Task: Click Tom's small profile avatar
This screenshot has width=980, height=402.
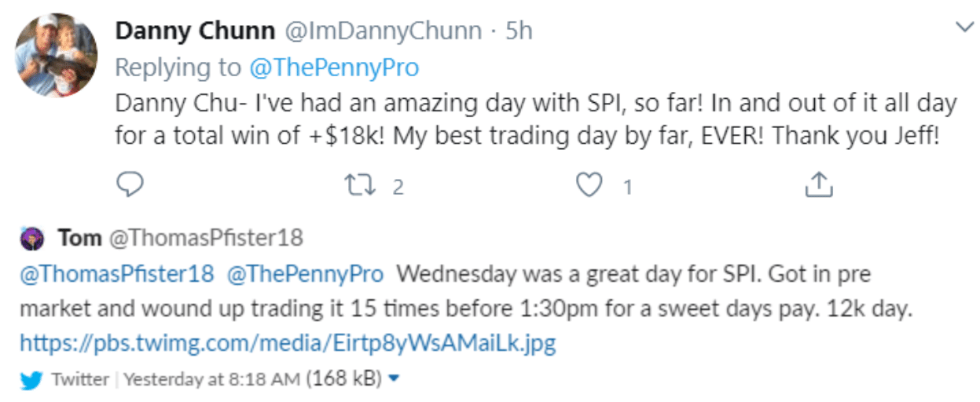Action: coord(32,239)
